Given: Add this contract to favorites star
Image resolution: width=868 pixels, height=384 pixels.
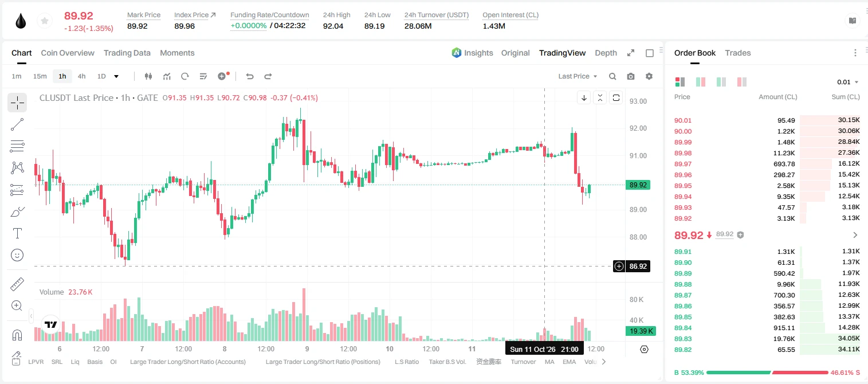Looking at the screenshot, I should pos(44,21).
